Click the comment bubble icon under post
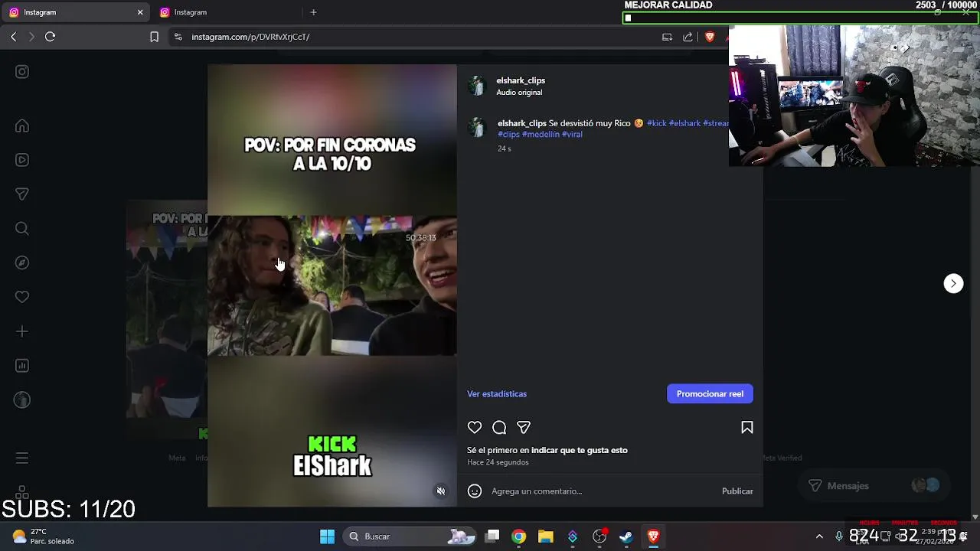This screenshot has height=551, width=980. (x=499, y=428)
